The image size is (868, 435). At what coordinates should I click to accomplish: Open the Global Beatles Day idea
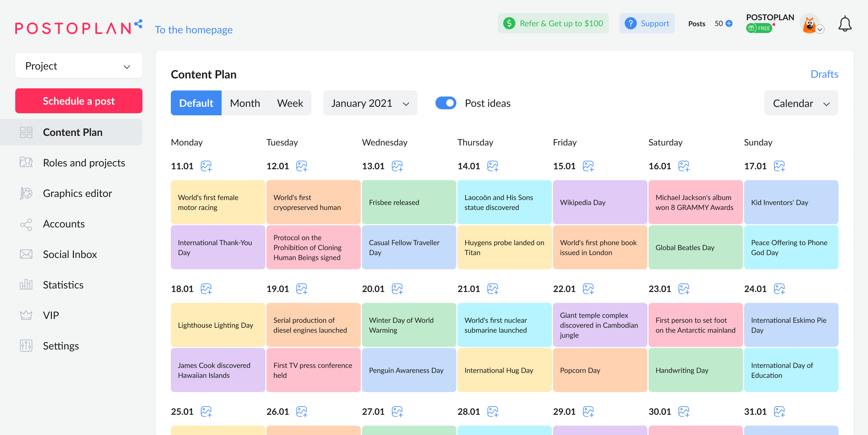tap(695, 247)
